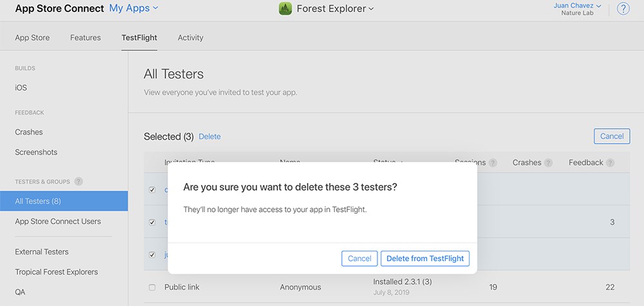
Task: Open the Juan Chavez account menu
Action: tap(577, 6)
